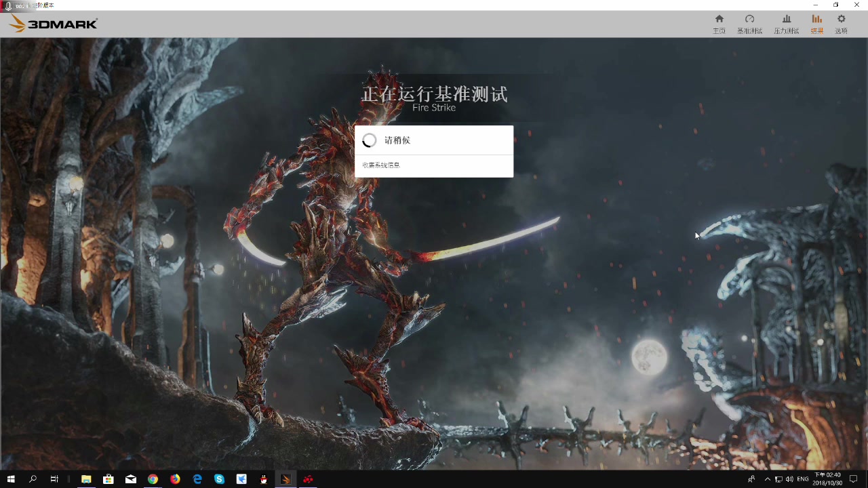Image resolution: width=868 pixels, height=488 pixels.
Task: Minimize the 3DMark window
Action: click(x=815, y=5)
